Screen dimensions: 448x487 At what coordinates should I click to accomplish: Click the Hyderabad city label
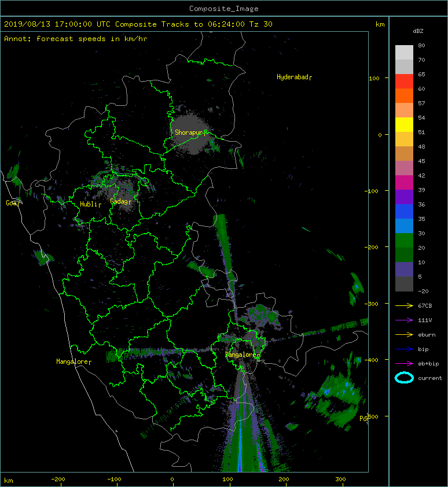coord(292,77)
